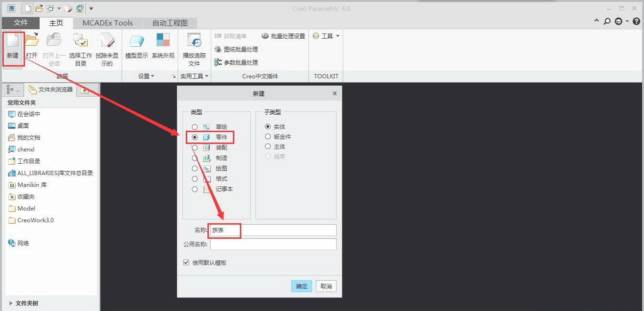The height and width of the screenshot is (311, 644).
Task: Open 系统外观 system appearance settings
Action: 163,40
